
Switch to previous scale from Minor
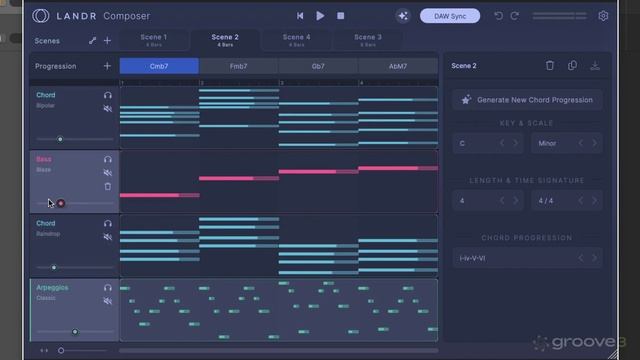[x=581, y=143]
